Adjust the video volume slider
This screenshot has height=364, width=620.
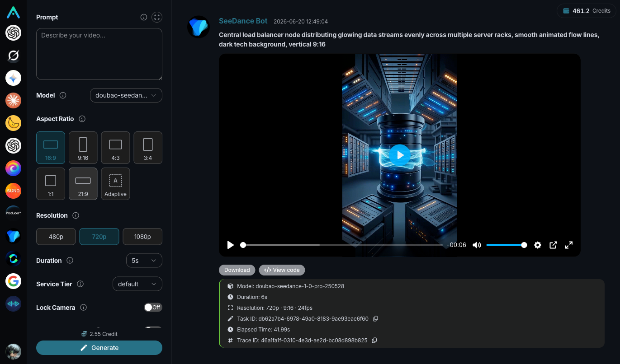point(506,245)
